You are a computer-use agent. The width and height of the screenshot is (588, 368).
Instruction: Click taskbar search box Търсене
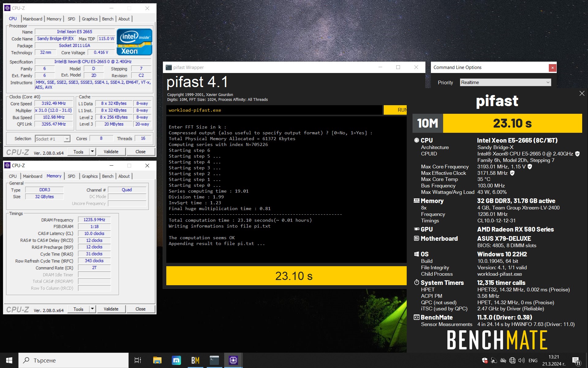(73, 360)
